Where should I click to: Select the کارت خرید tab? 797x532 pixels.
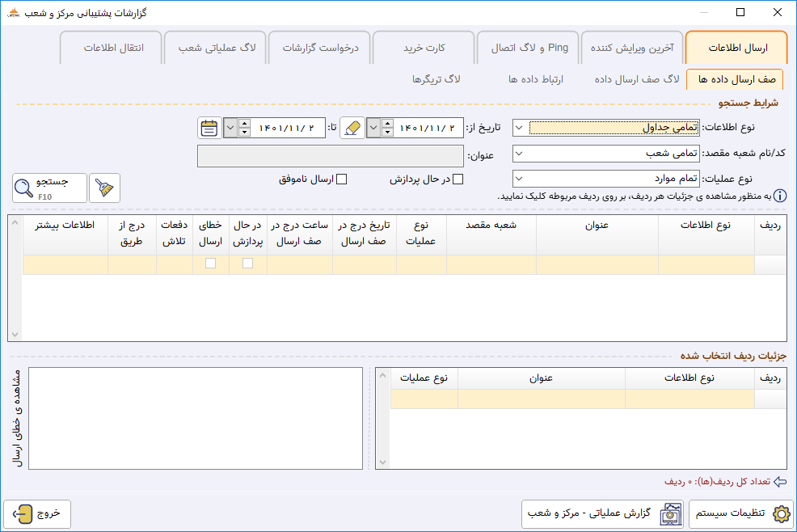point(424,48)
